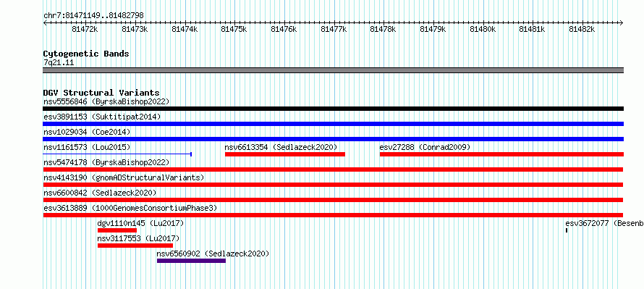644x289 pixels.
Task: Open the nsv6560902 (Sedlazeck2020) label
Action: pyautogui.click(x=213, y=254)
